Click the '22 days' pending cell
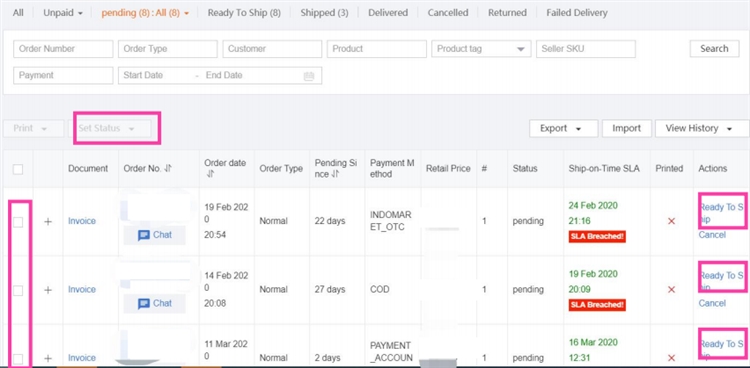Image resolution: width=750 pixels, height=368 pixels. (x=330, y=221)
